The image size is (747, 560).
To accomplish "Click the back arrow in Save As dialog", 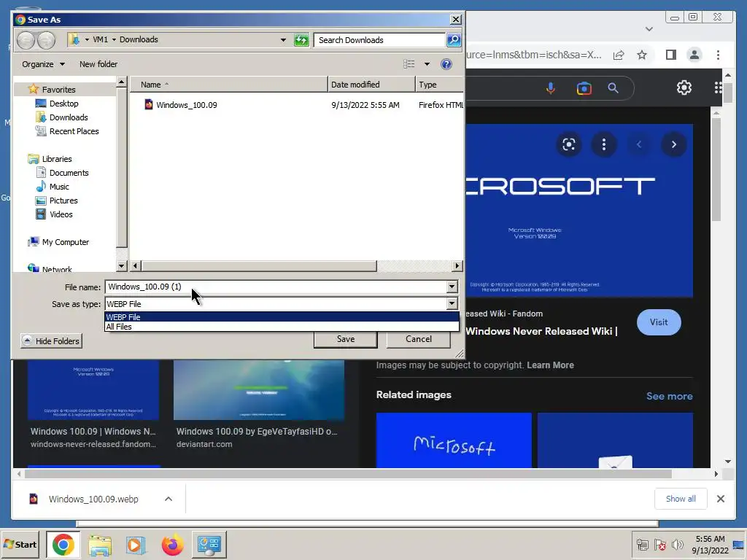I will pos(26,41).
